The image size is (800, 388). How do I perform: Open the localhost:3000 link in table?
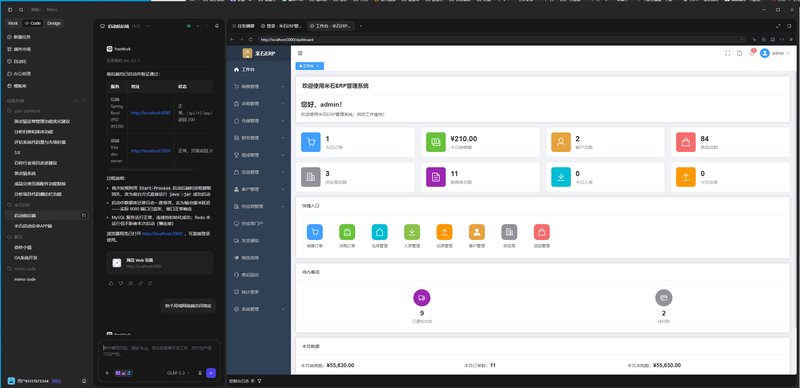tap(151, 151)
